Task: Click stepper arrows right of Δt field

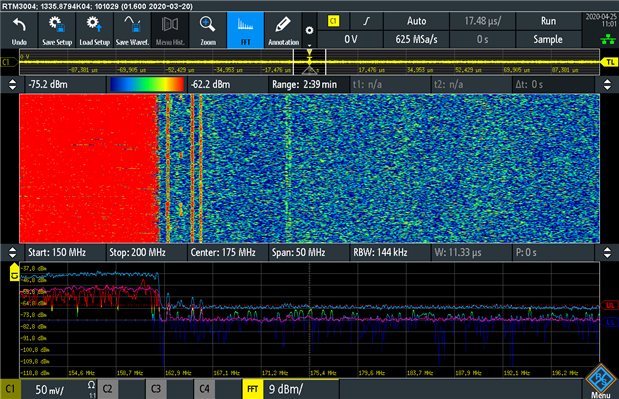Action: tap(607, 84)
